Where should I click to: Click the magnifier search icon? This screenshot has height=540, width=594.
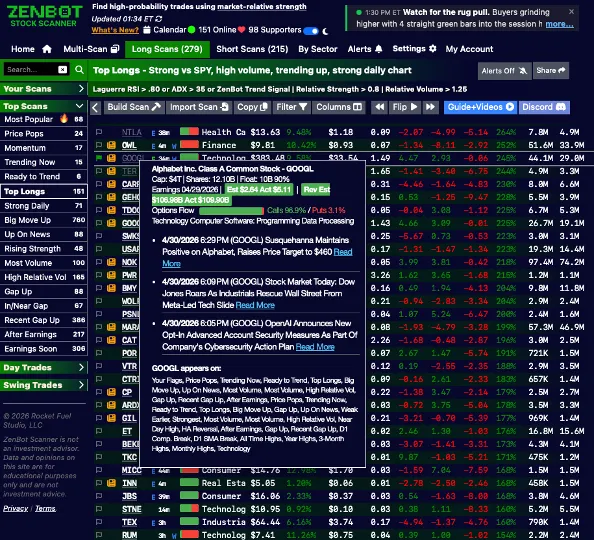click(x=79, y=69)
